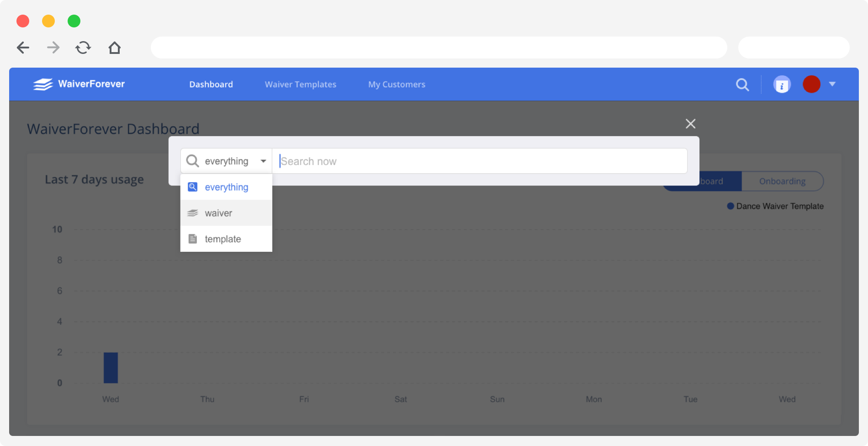Image resolution: width=868 pixels, height=446 pixels.
Task: Select 'waiver' from the scope list
Action: click(x=218, y=212)
